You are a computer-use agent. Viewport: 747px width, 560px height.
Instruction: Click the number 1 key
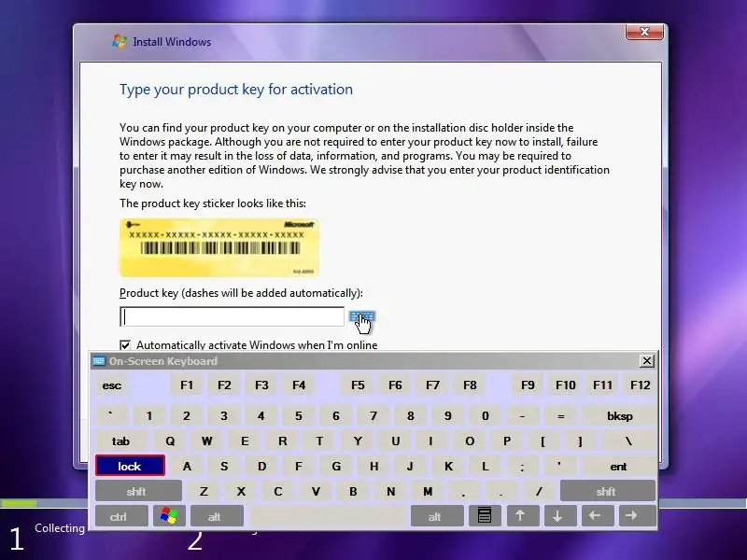149,415
